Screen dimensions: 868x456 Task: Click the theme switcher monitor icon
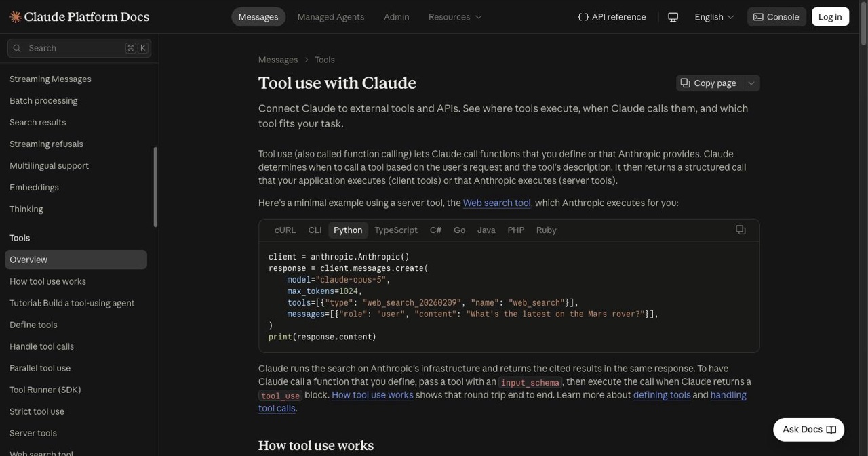pyautogui.click(x=673, y=17)
